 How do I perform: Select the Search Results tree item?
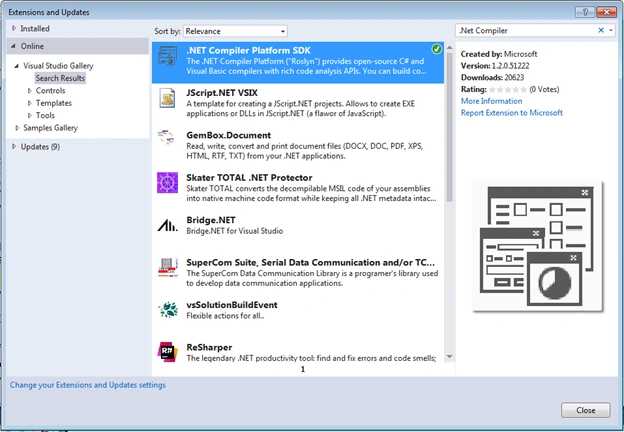point(60,78)
